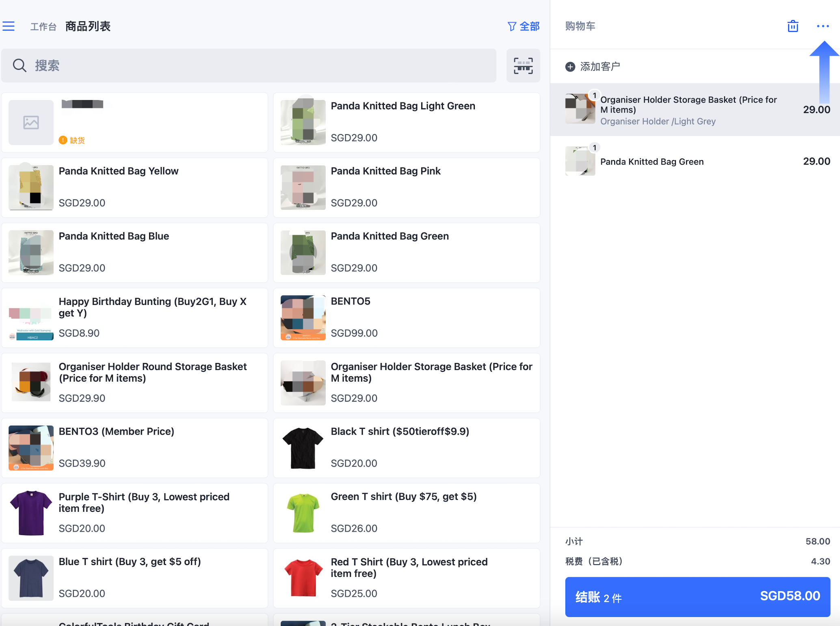
Task: Add BENTO5 product to cart
Action: pos(407,318)
